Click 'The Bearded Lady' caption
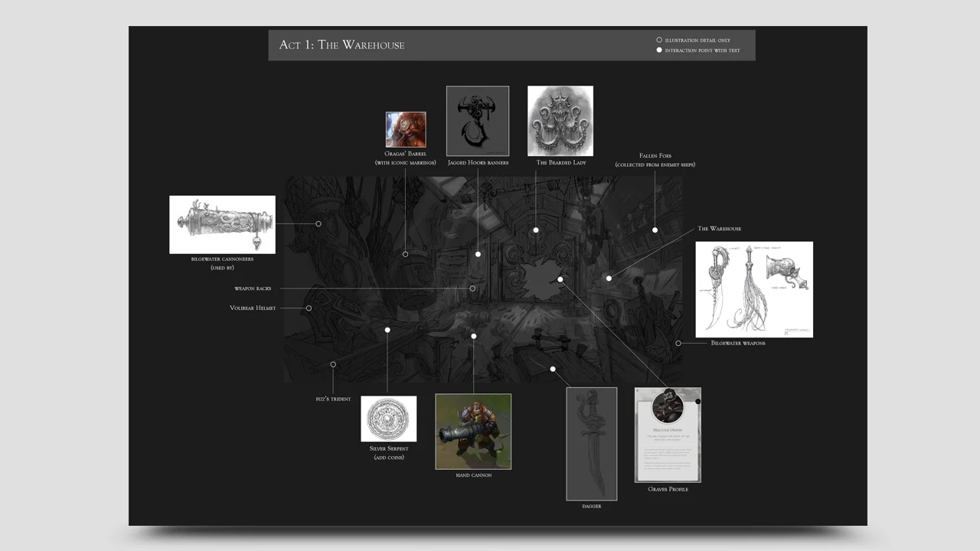The image size is (980, 551). (561, 163)
